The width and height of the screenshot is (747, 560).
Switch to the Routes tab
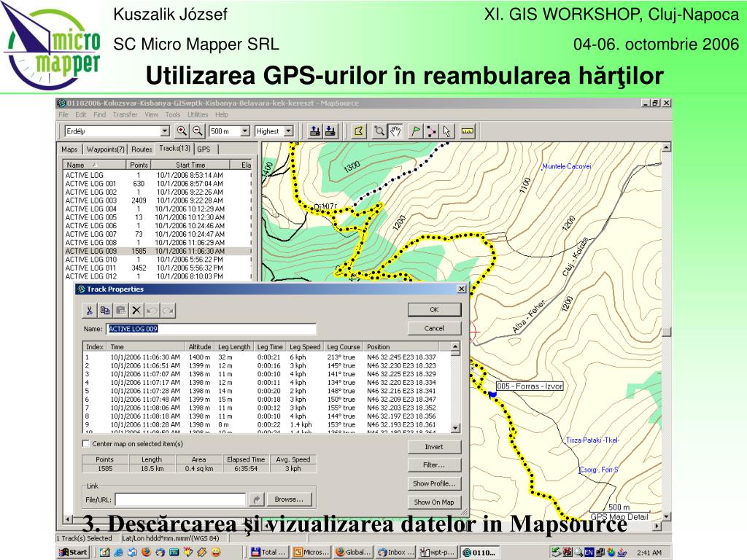pyautogui.click(x=142, y=149)
